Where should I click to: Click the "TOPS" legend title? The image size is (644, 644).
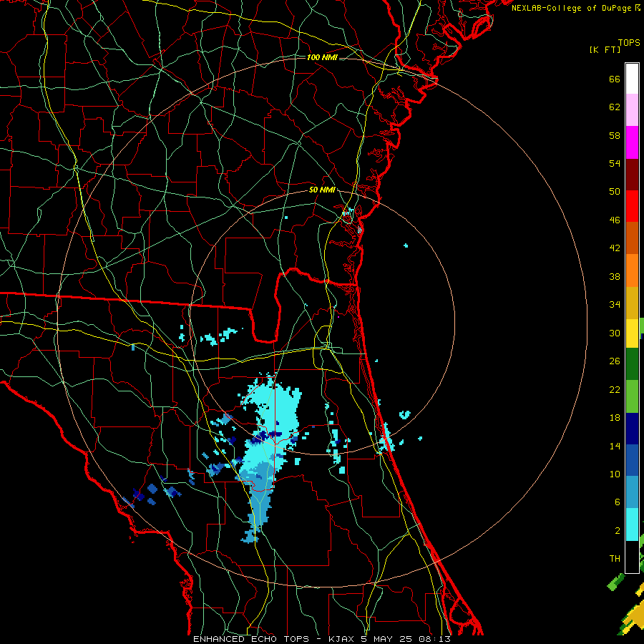[629, 42]
